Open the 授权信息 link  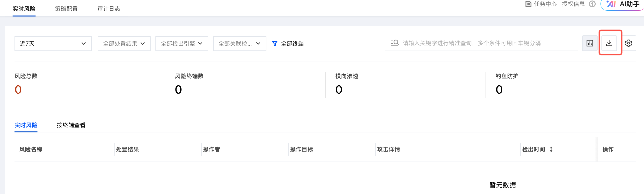point(573,4)
